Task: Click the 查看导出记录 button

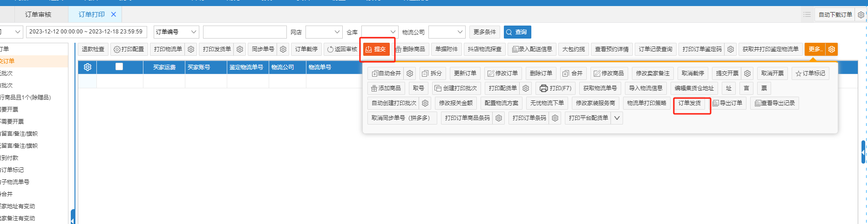Action: point(774,103)
